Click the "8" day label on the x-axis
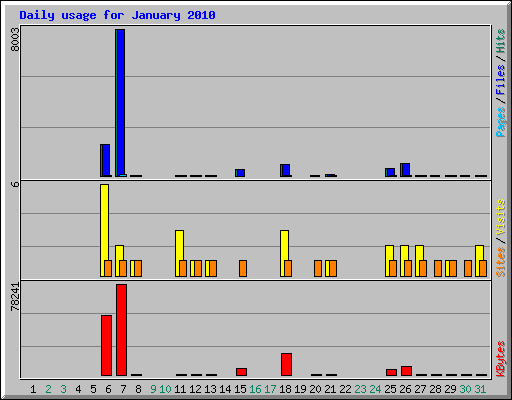Screen dimensions: 512x400 click(x=138, y=389)
